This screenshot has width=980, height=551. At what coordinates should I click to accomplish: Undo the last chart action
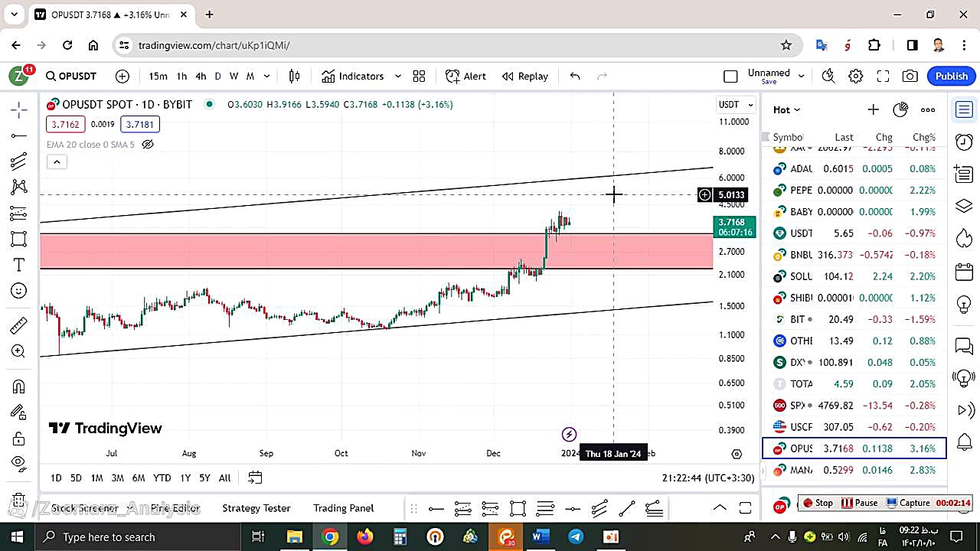(575, 76)
